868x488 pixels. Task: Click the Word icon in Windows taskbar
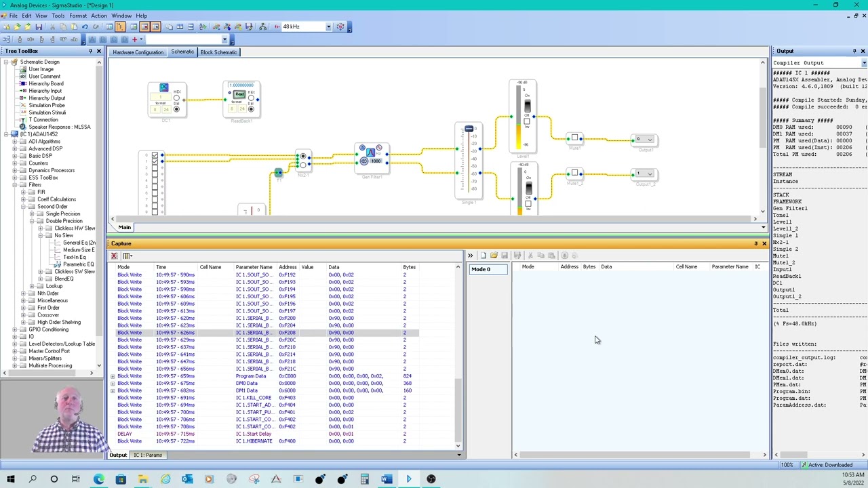click(x=386, y=479)
